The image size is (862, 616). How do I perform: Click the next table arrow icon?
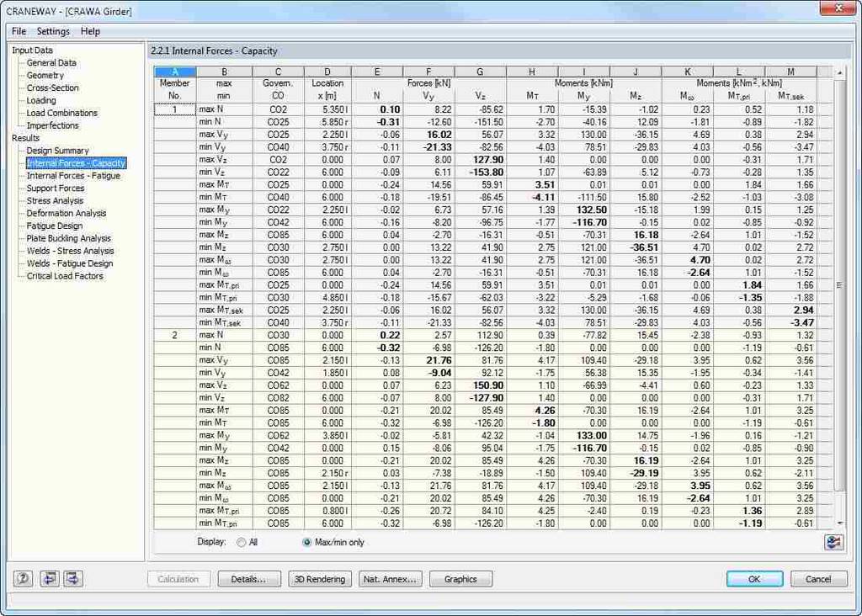point(73,579)
